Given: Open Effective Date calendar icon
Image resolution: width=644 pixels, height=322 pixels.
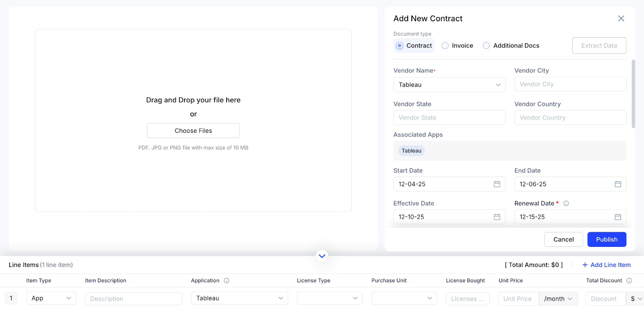Looking at the screenshot, I should (497, 217).
